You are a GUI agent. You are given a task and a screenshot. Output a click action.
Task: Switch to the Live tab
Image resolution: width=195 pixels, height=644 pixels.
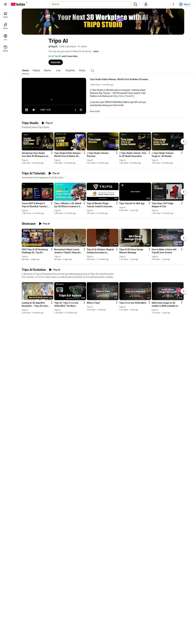(58, 71)
